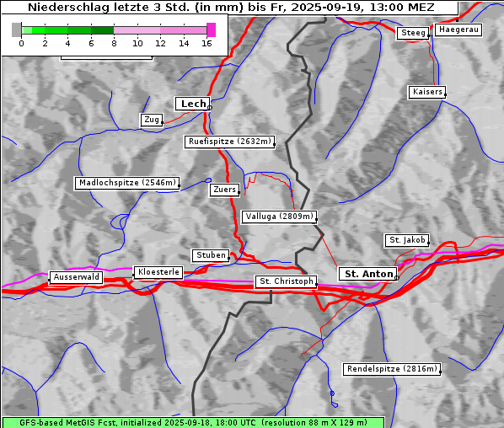
Task: Click the St. Anton town label
Action: tap(368, 274)
